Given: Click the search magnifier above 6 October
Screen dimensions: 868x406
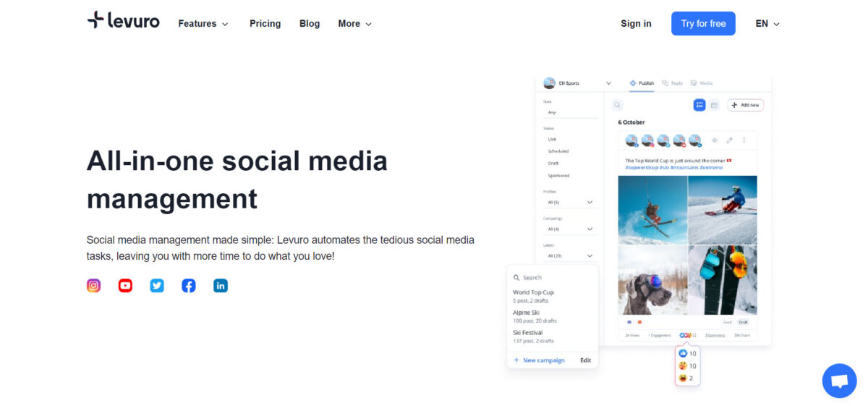Looking at the screenshot, I should pyautogui.click(x=617, y=105).
